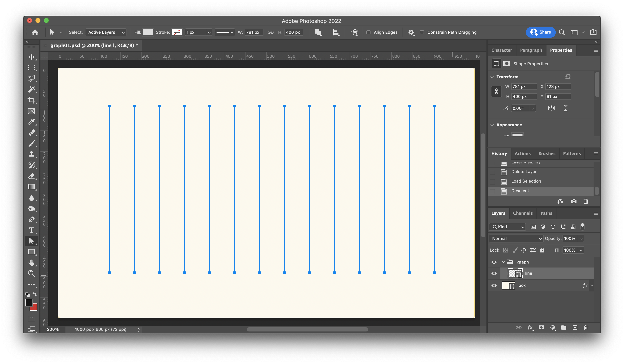The image size is (624, 364).
Task: Switch to the Character tab
Action: 501,50
